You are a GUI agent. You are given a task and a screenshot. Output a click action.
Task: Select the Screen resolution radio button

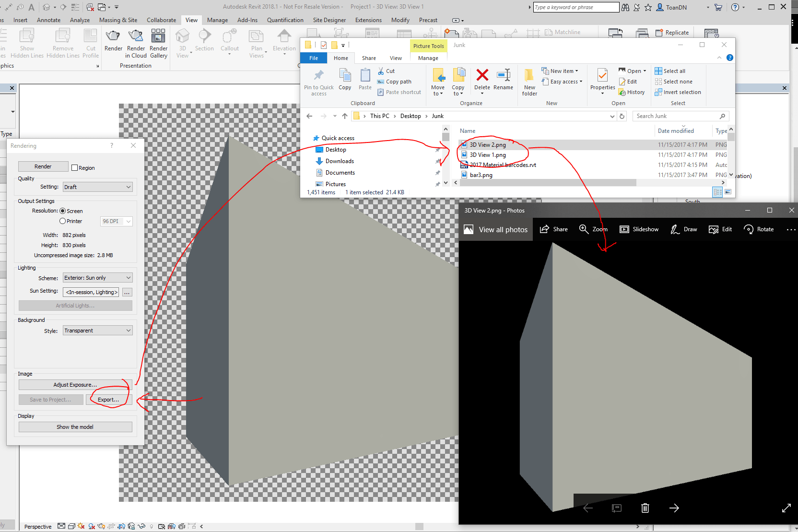click(63, 211)
